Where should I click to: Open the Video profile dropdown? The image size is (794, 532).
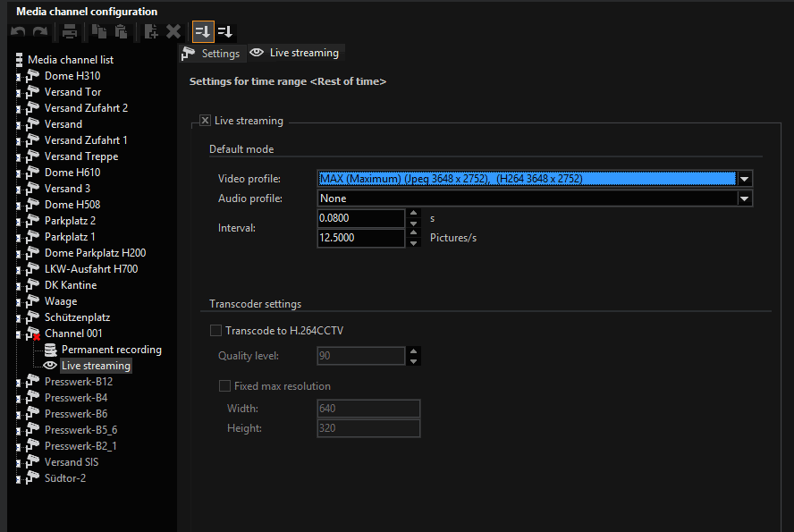744,179
